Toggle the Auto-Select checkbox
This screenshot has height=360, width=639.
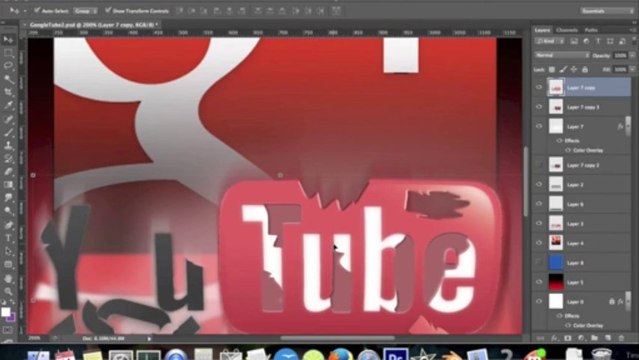coord(37,10)
